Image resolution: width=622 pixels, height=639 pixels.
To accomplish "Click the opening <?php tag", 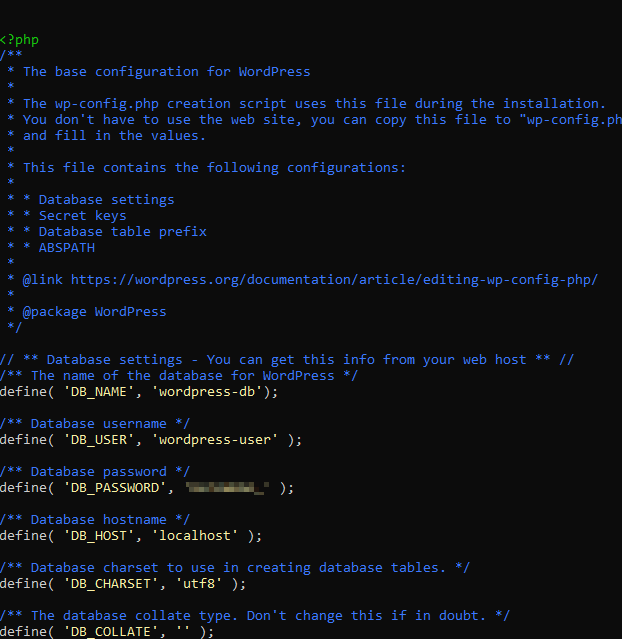I will pyautogui.click(x=20, y=39).
